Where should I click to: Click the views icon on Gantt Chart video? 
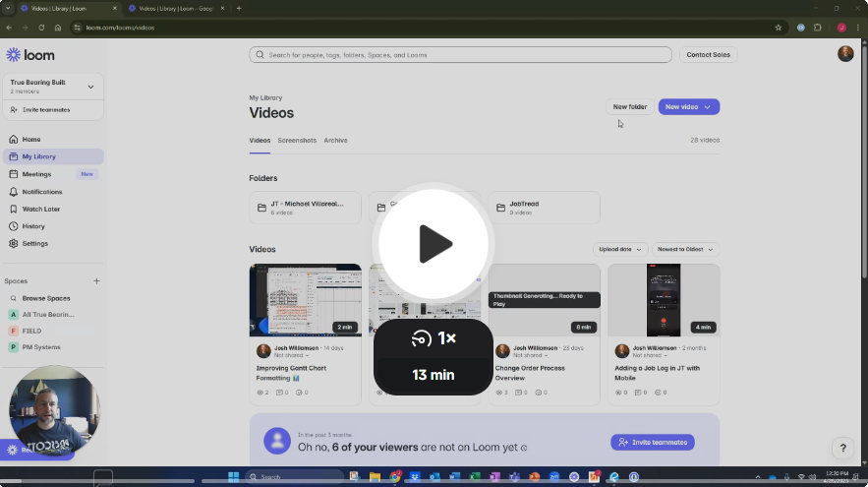pyautogui.click(x=262, y=393)
